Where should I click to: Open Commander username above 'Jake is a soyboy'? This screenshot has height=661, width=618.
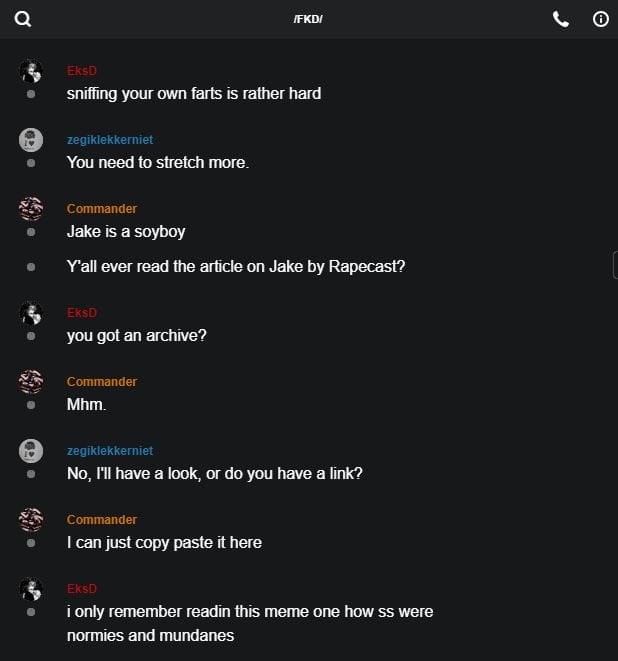[x=102, y=209]
